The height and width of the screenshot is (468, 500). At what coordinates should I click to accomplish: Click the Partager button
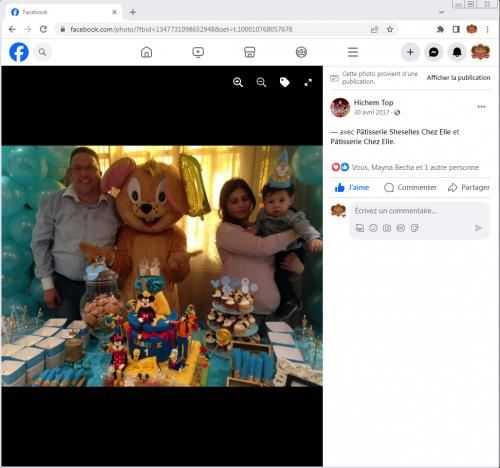coord(469,187)
